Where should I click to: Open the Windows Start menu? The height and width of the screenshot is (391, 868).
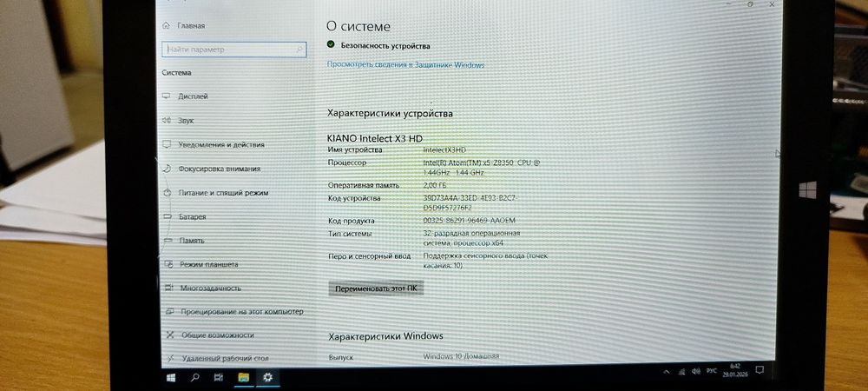[171, 378]
